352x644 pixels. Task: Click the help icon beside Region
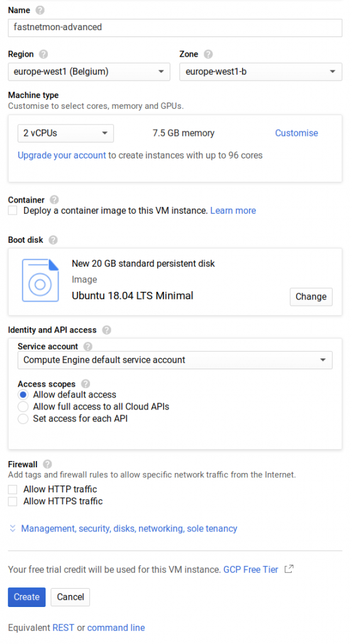[x=43, y=54]
